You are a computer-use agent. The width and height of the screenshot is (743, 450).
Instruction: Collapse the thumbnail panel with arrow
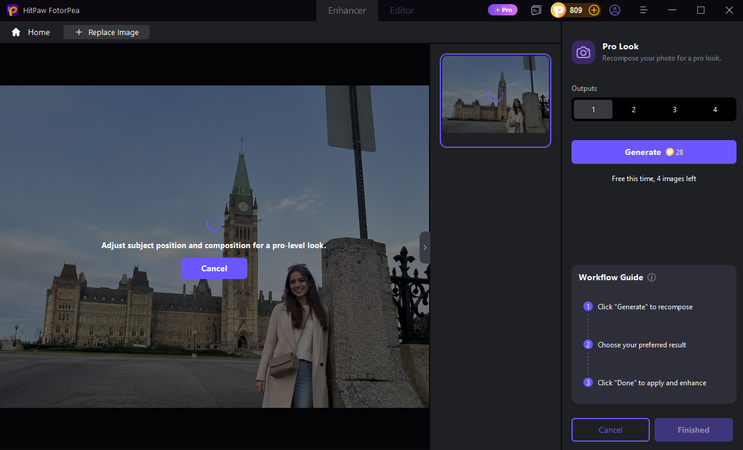pyautogui.click(x=425, y=247)
